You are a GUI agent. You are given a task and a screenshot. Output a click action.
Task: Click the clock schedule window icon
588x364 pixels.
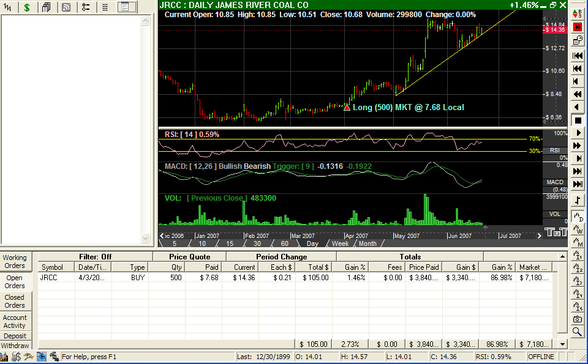point(577,40)
